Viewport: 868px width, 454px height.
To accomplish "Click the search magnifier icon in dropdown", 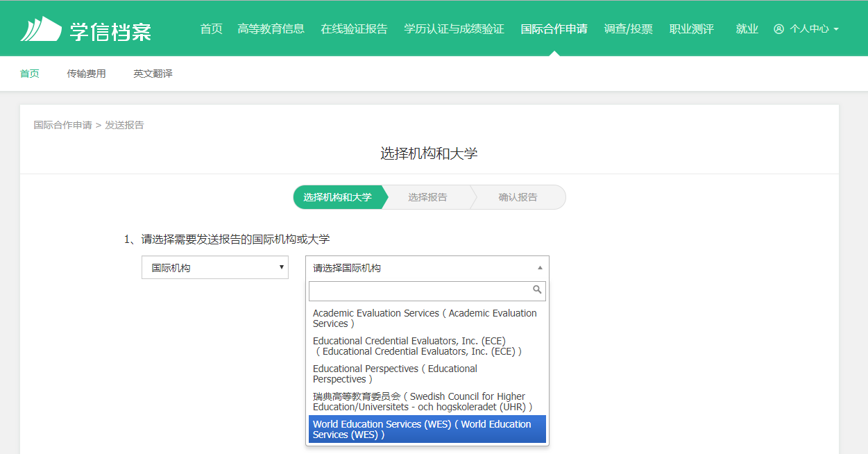I will click(x=537, y=289).
